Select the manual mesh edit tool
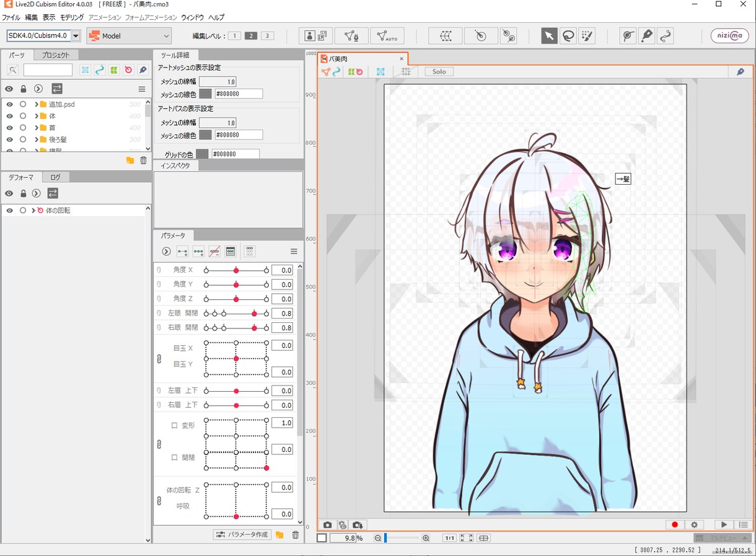The width and height of the screenshot is (756, 556). point(351,36)
